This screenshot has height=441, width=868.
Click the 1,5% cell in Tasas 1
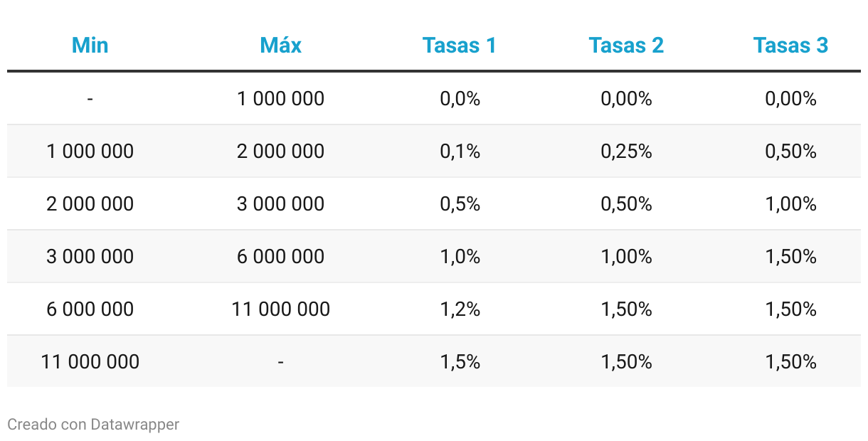460,361
